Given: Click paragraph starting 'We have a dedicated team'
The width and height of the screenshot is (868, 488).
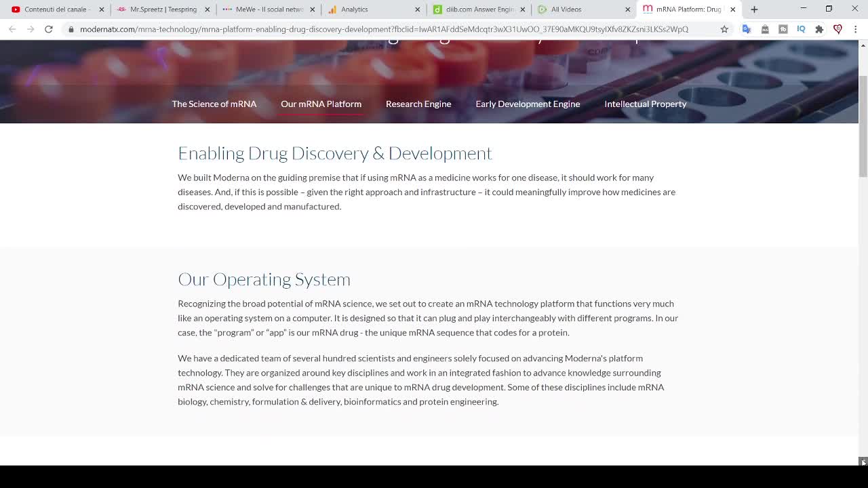Looking at the screenshot, I should (421, 380).
